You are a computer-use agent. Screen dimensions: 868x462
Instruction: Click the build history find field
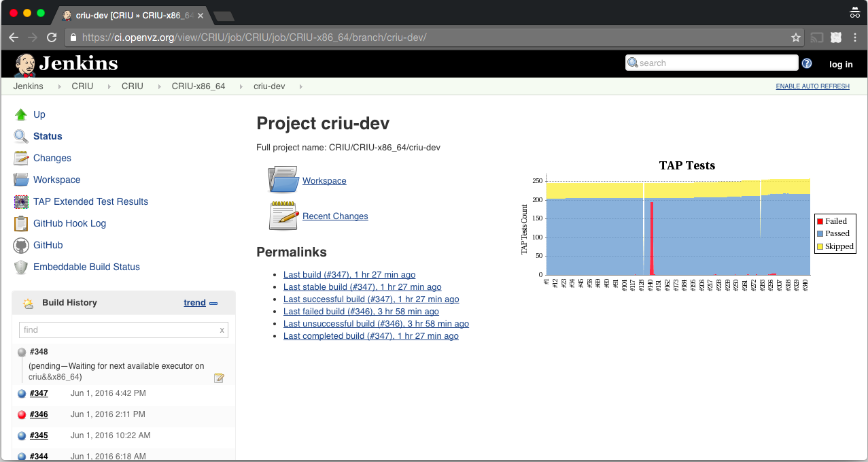click(x=119, y=330)
